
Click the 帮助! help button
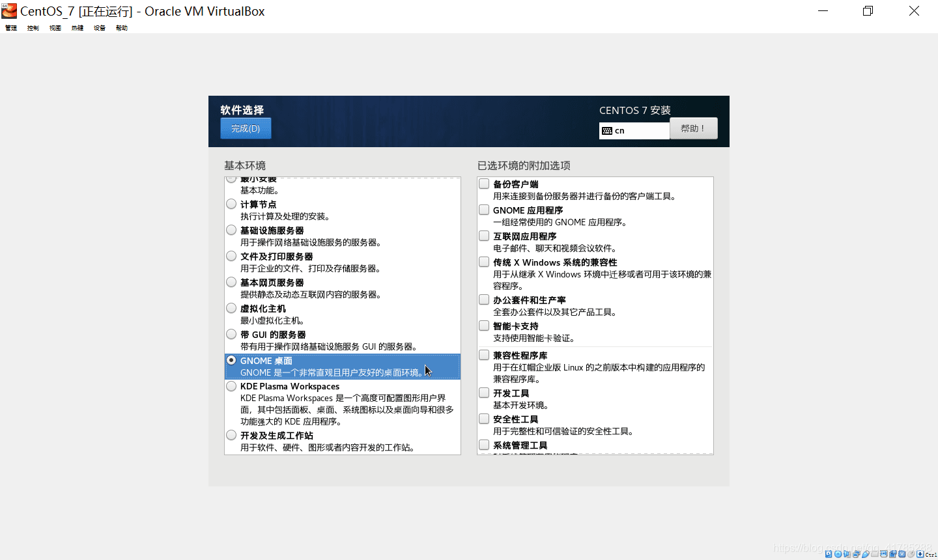(x=693, y=128)
